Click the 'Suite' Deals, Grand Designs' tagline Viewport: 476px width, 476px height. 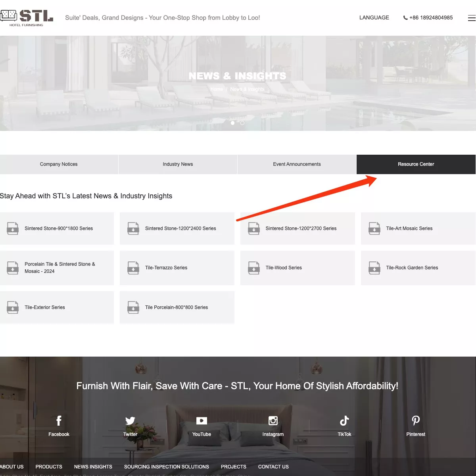pos(163,18)
